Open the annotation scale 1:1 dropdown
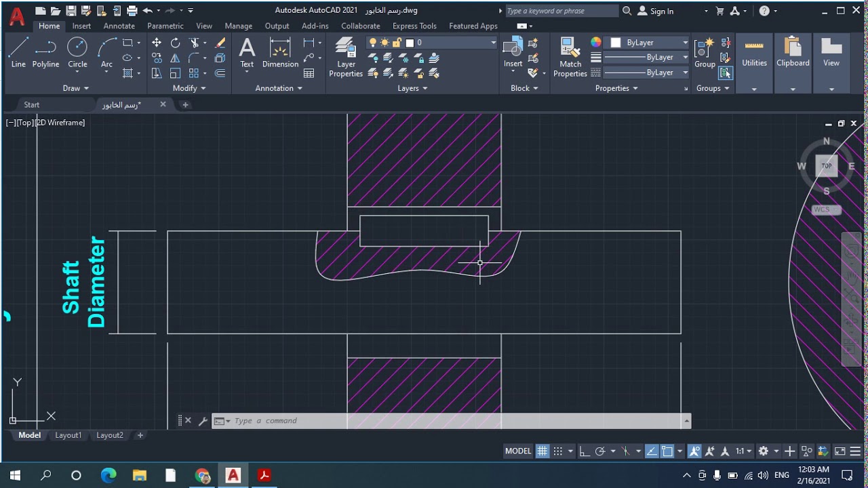Viewport: 868px width, 488px height. point(744,451)
